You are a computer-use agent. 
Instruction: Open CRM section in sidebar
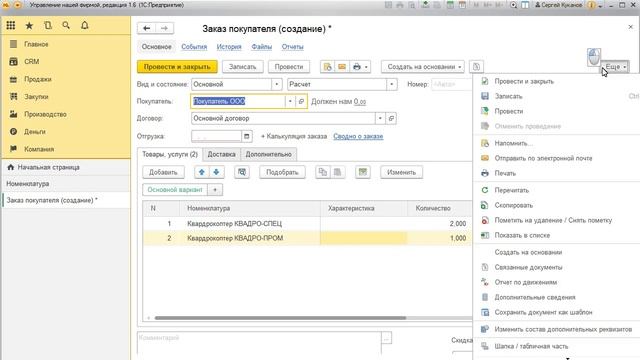[x=31, y=62]
